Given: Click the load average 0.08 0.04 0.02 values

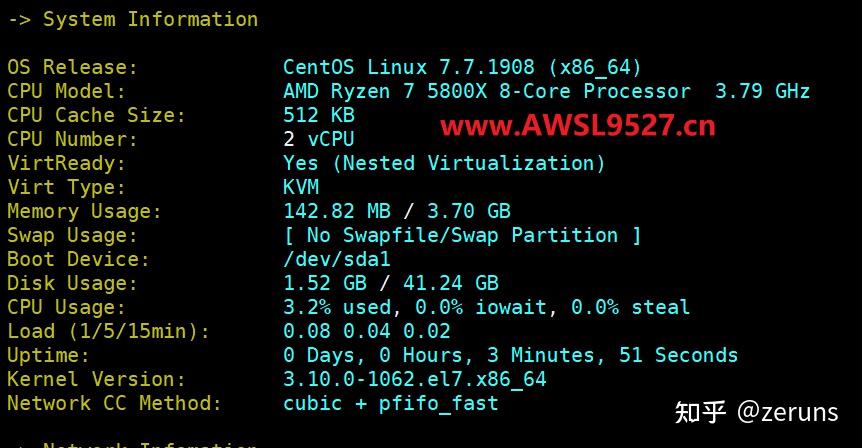Looking at the screenshot, I should point(367,331).
